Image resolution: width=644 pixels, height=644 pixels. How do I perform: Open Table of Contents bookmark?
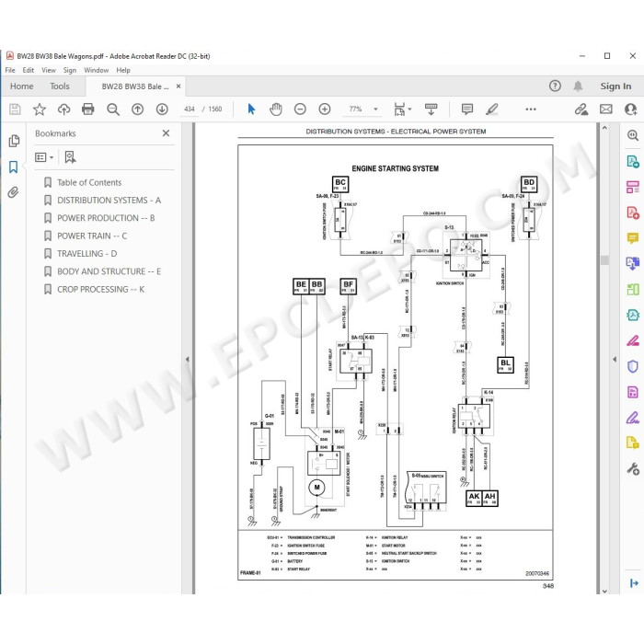(89, 182)
